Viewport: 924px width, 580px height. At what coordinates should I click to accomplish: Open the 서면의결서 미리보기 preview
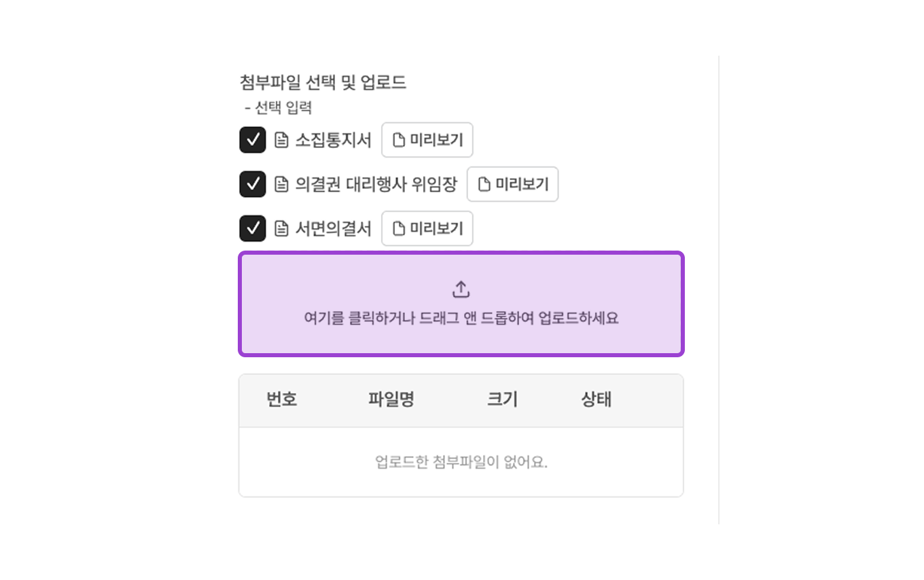(427, 228)
